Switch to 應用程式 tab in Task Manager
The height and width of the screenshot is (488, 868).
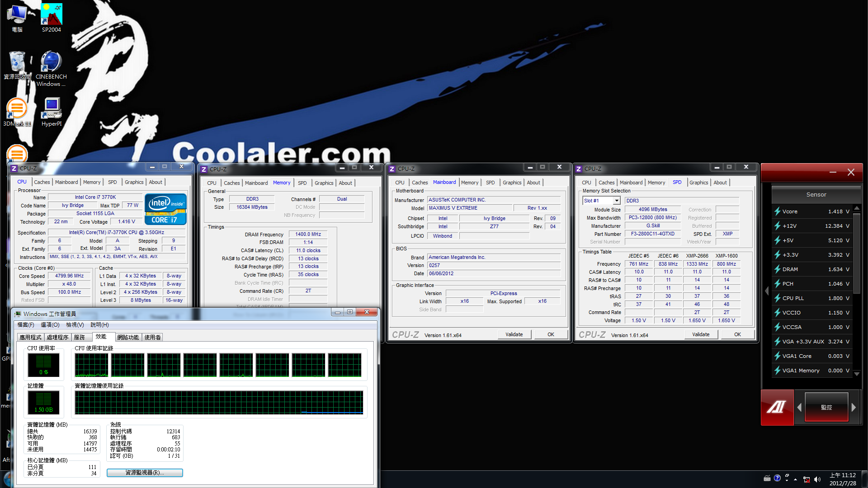31,338
